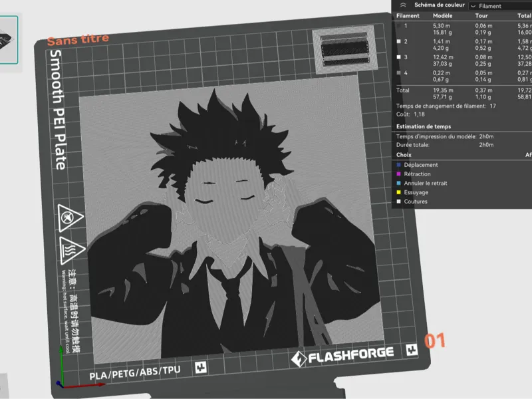Click the 'Coût: 1,18' cost line
Image resolution: width=532 pixels, height=399 pixels.
410,114
